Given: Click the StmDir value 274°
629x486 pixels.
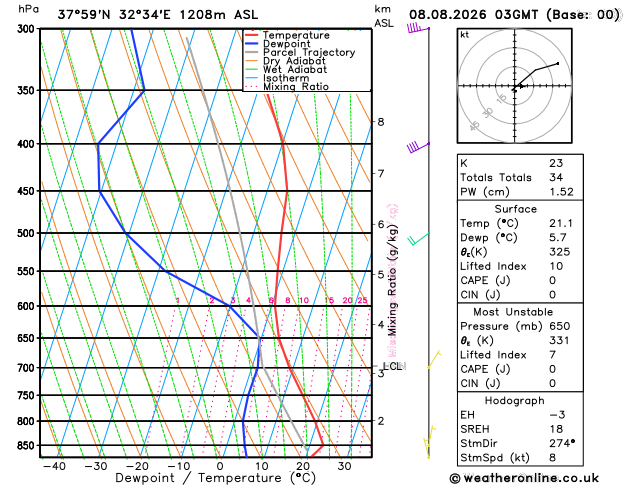Looking at the screenshot, I should [562, 443].
